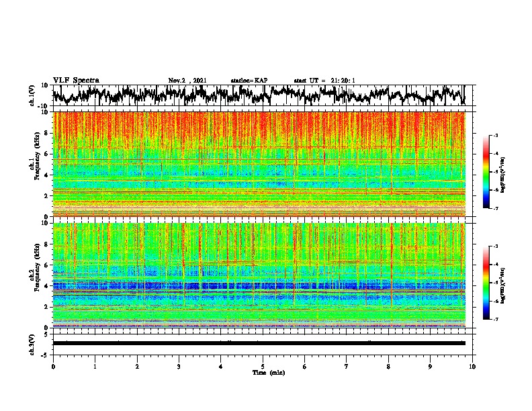Click the 6 kHz tick on ch.2 spectrogram

pos(46,265)
